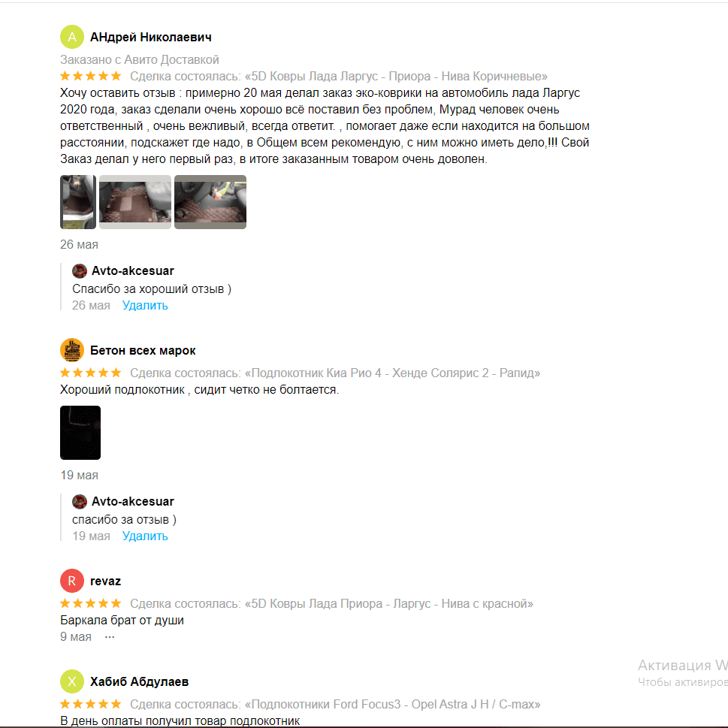Click the Бетон всех марок avatar
Viewport: 728px width, 728px height.
tap(72, 350)
